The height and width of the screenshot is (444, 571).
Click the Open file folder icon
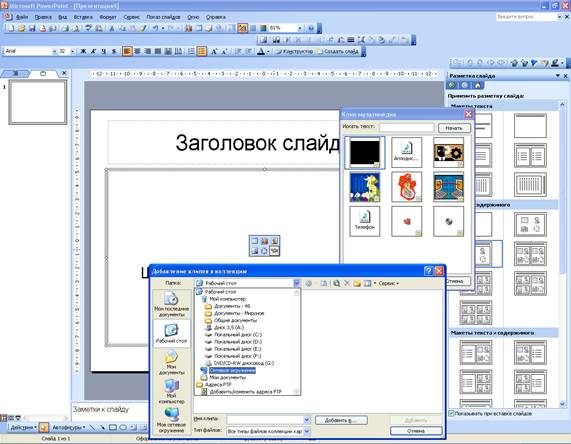(x=21, y=28)
